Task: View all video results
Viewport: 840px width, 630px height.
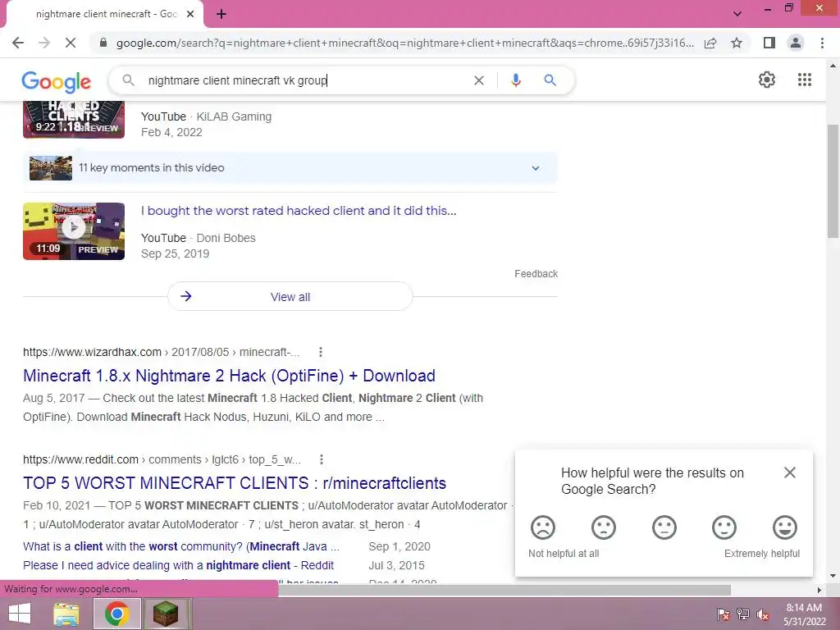Action: (x=290, y=296)
